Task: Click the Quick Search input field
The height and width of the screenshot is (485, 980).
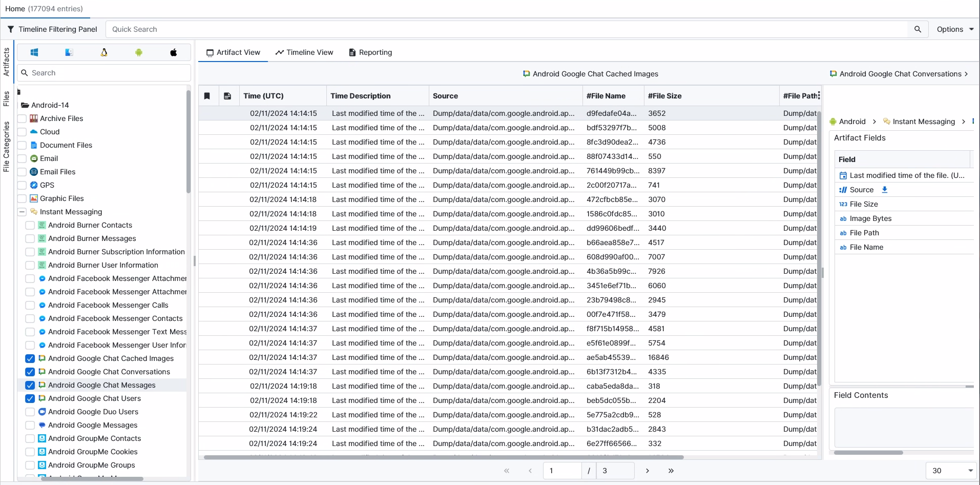Action: pyautogui.click(x=506, y=29)
